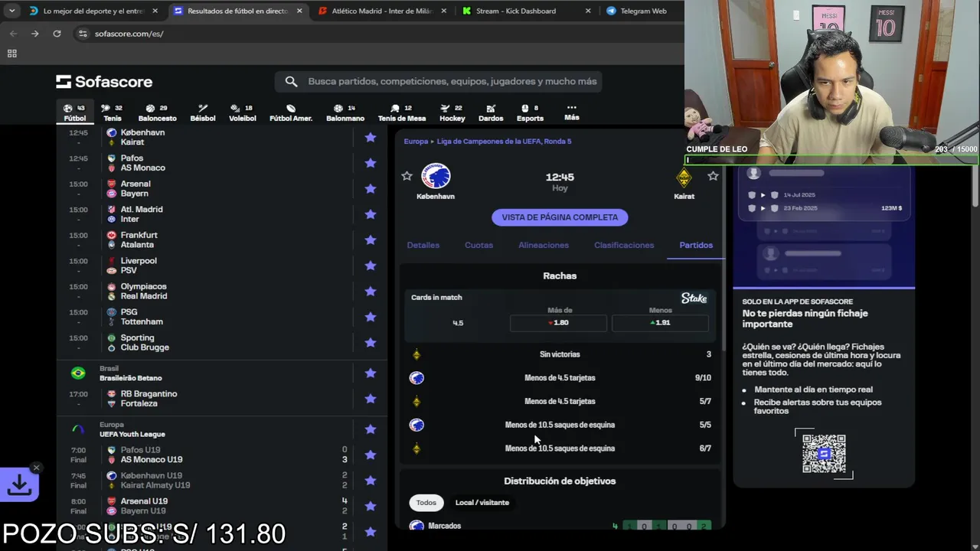Open the Baloncesto sport category

tap(157, 112)
